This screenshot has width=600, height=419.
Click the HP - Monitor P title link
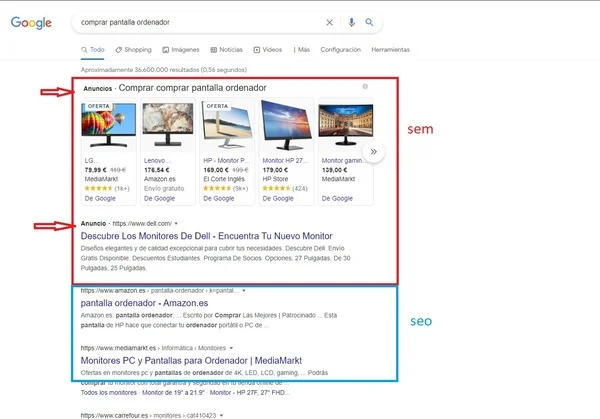[227, 161]
